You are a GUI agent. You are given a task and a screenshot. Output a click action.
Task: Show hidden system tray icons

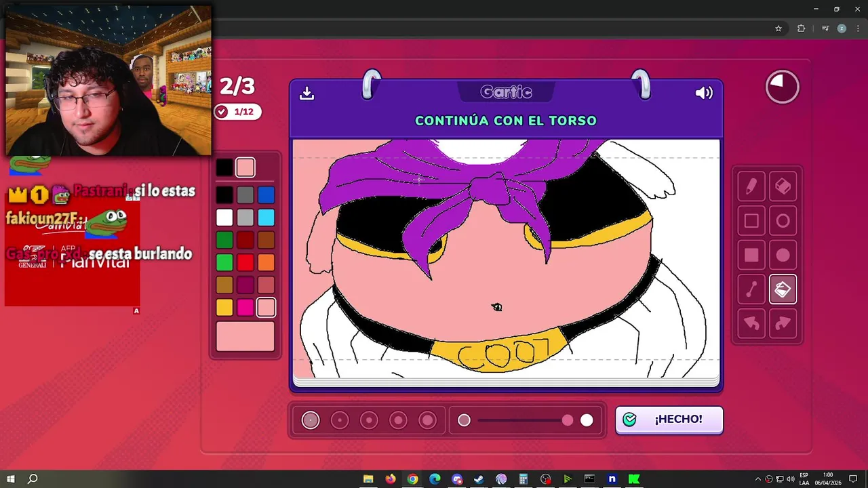[x=758, y=479]
